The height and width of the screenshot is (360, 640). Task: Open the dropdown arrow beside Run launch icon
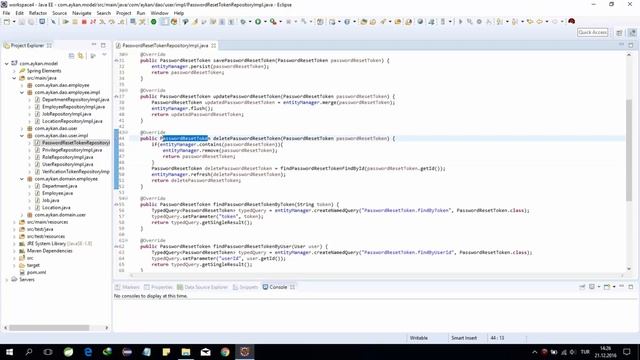265,22
